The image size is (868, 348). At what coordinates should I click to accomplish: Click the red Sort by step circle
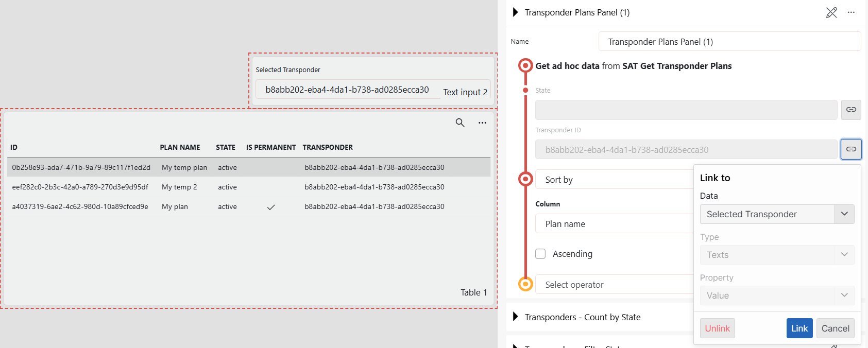click(x=525, y=179)
